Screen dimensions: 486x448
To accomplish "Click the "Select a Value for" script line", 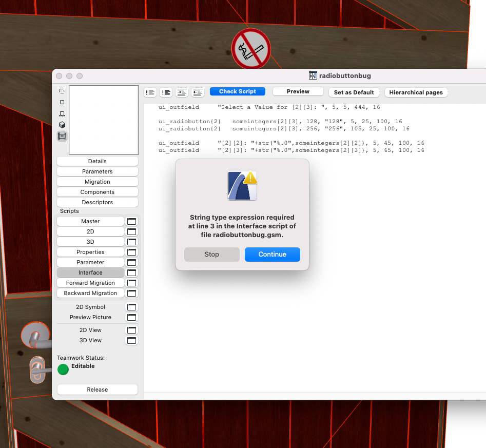I will 269,107.
